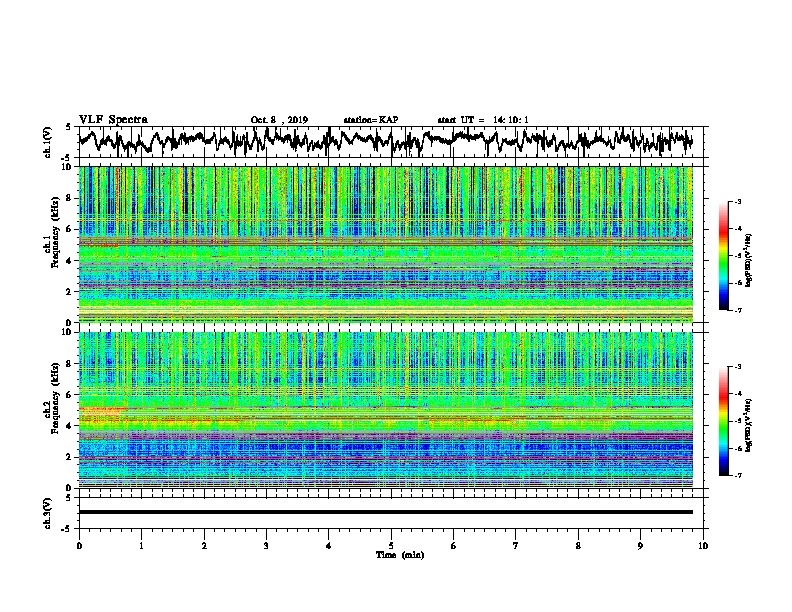The image size is (792, 612).
Task: Click the "2" tick on the time axis
Action: (x=204, y=546)
